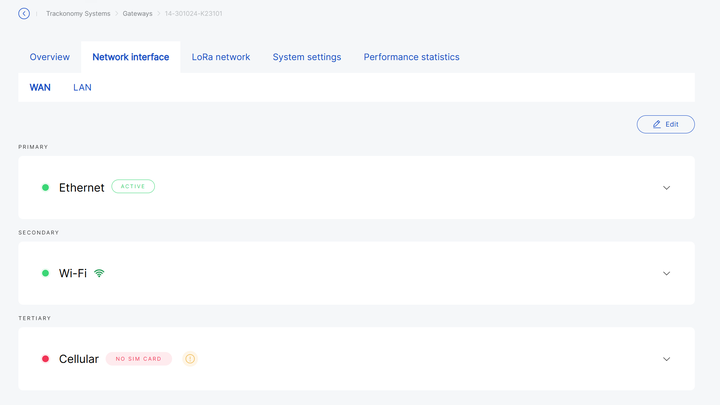The width and height of the screenshot is (720, 405).
Task: Go to System settings tab
Action: point(307,57)
